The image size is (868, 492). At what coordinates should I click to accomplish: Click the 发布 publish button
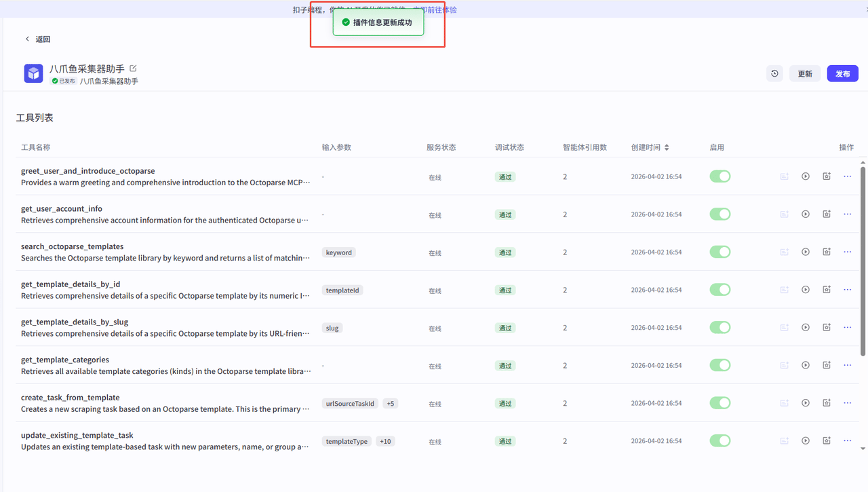[843, 73]
